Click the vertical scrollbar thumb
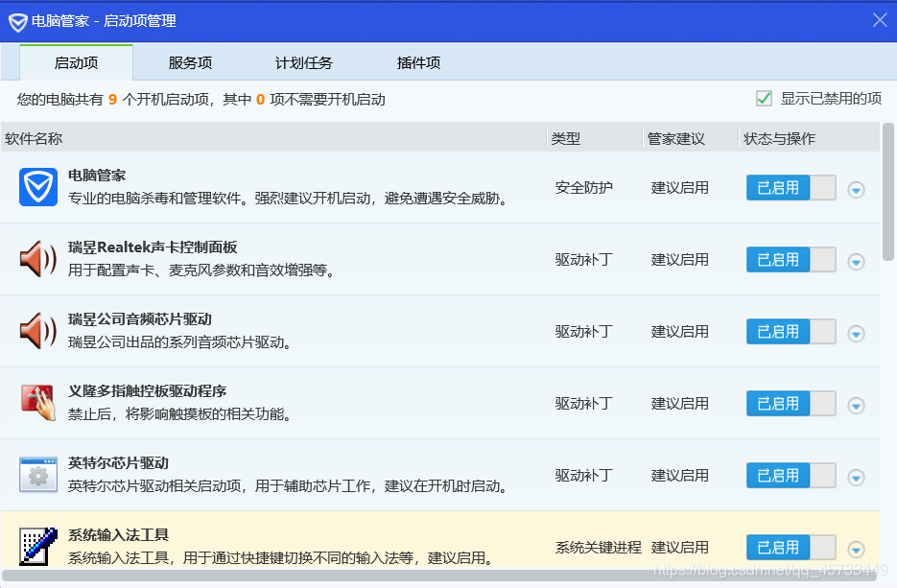Screen dimensions: 897x588 (x=887, y=192)
